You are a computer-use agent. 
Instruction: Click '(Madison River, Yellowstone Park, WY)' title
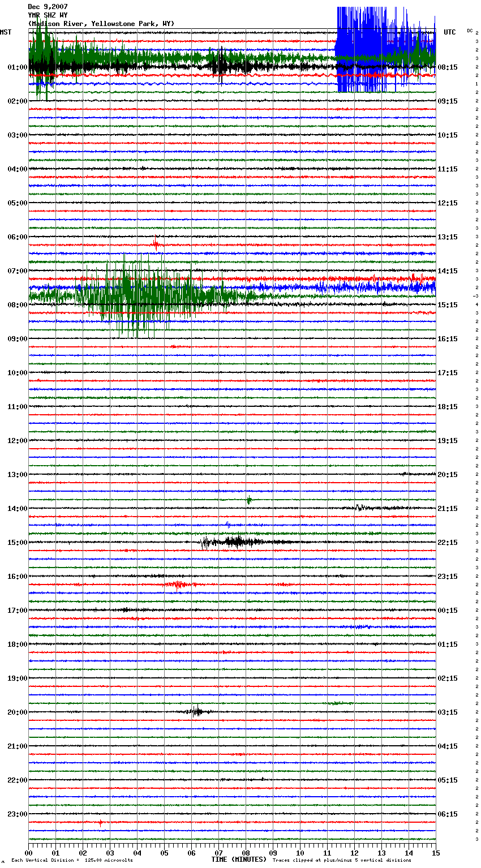point(101,24)
